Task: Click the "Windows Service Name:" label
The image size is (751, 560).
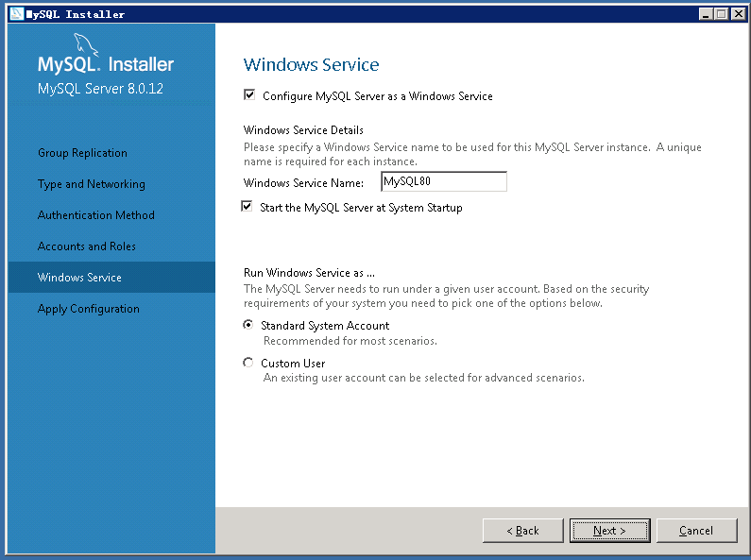Action: point(303,183)
